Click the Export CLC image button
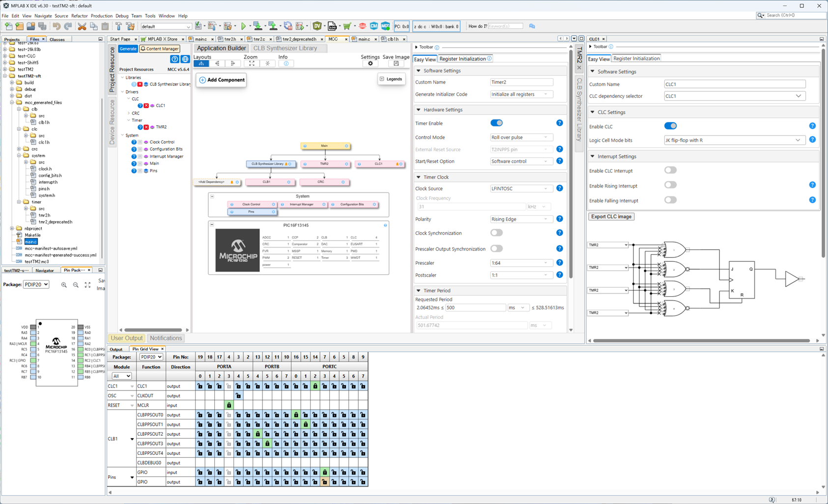The height and width of the screenshot is (504, 828). tap(611, 217)
